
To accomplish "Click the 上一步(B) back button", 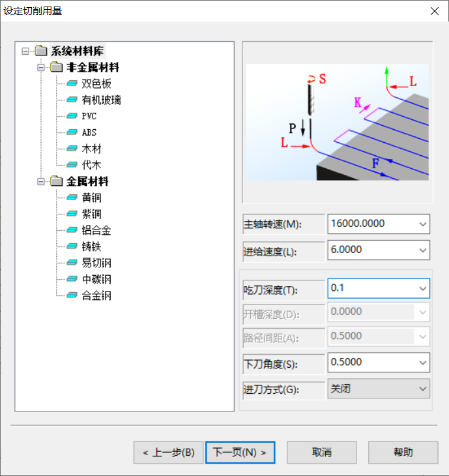I will tap(168, 453).
